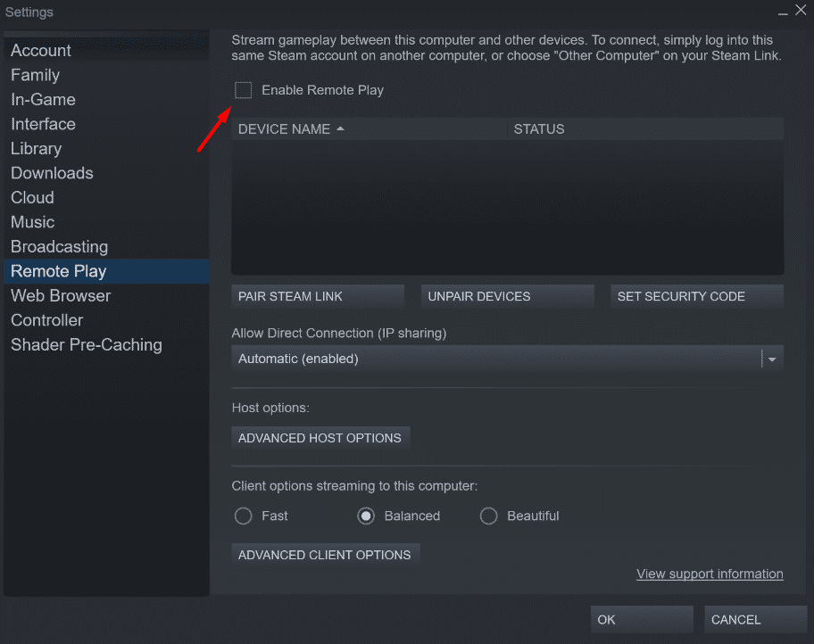814x644 pixels.
Task: Click the Status column header
Action: [x=646, y=129]
